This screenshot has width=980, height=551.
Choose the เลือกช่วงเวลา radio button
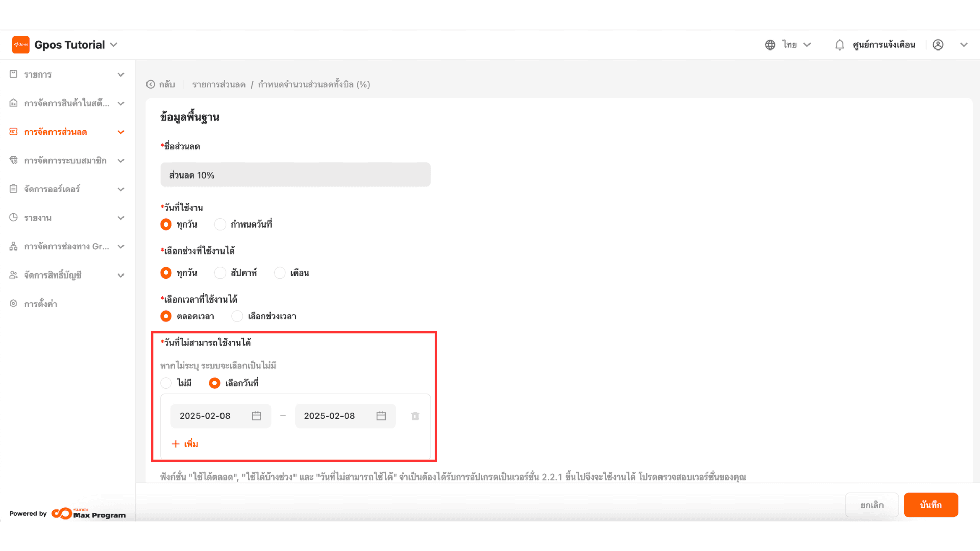(237, 316)
